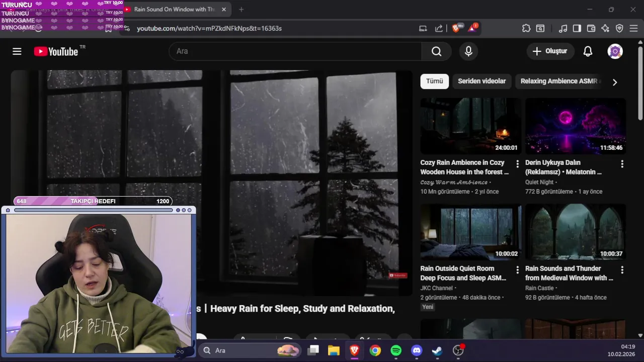The height and width of the screenshot is (362, 644).
Task: Open Brave Leo AI sparkle icon
Action: click(x=605, y=28)
